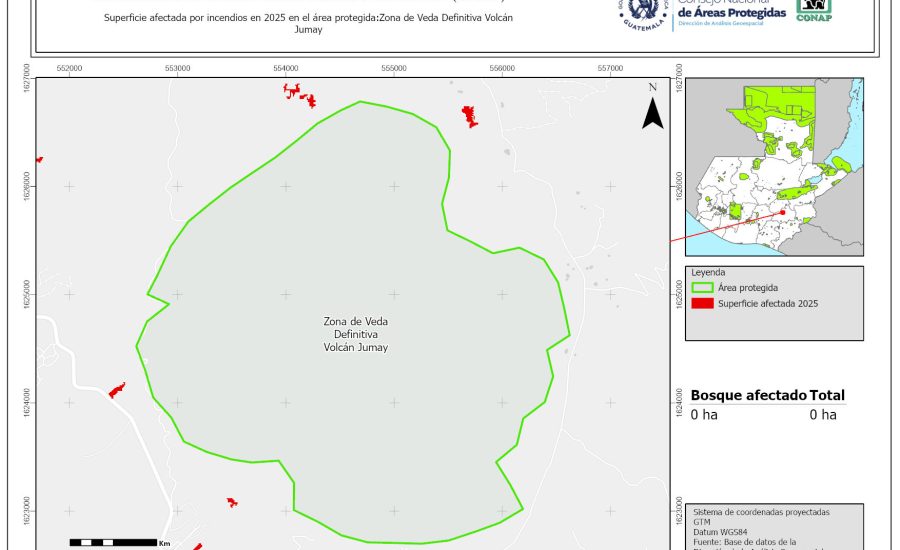900x550 pixels.
Task: Click the 555000 easting grid label
Action: (393, 67)
